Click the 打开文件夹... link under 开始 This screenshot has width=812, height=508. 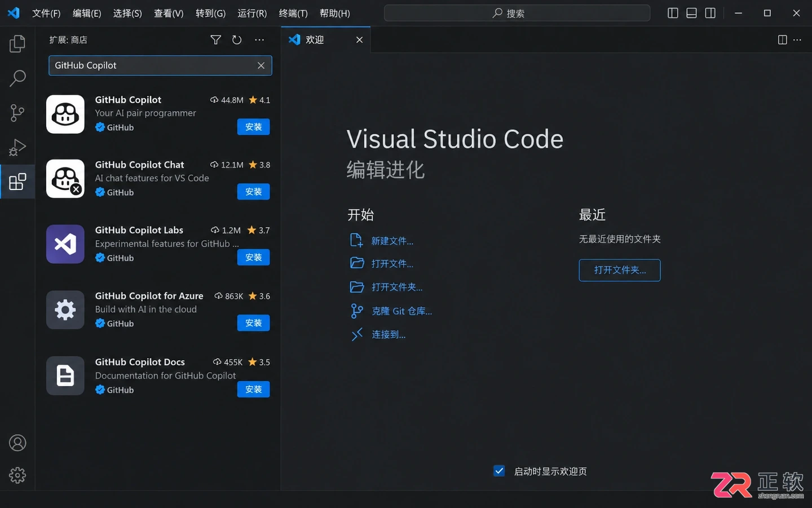coord(397,287)
